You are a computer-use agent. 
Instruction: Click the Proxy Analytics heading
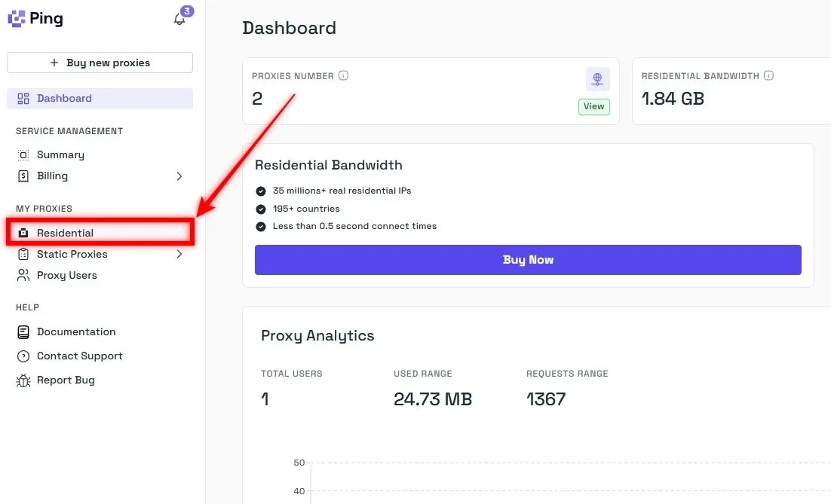(317, 336)
